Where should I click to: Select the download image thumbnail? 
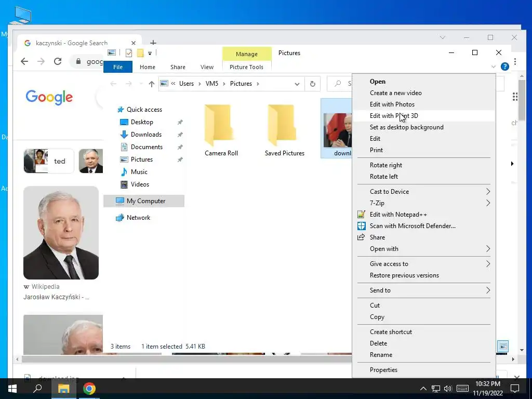[x=337, y=130]
